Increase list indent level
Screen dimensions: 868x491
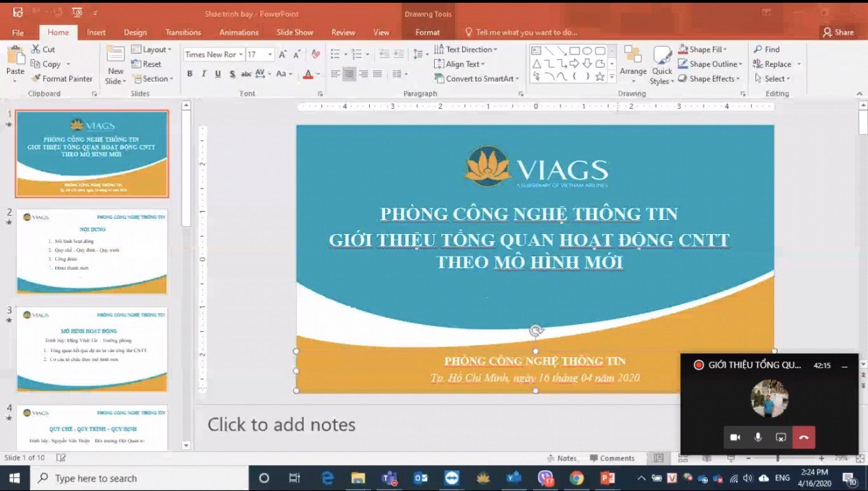coord(400,54)
